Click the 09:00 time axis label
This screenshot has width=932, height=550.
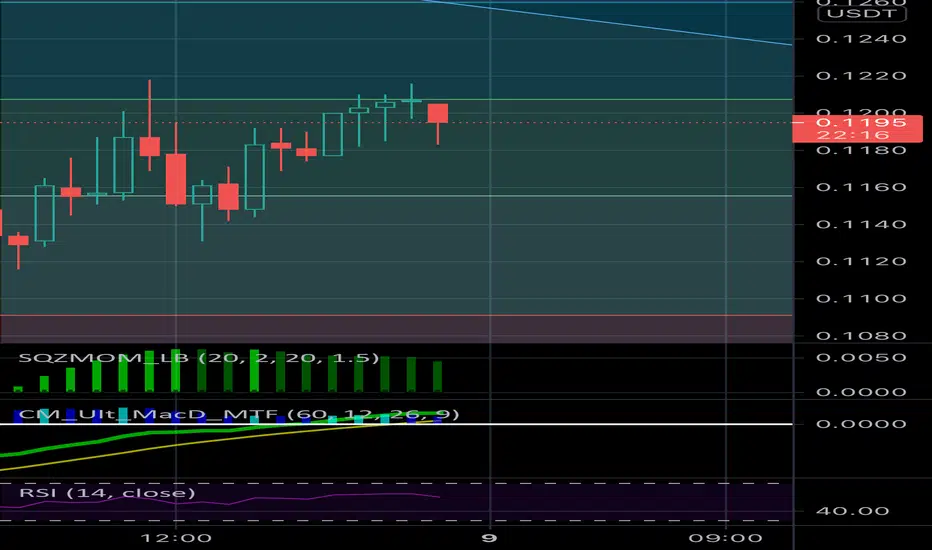click(x=725, y=539)
